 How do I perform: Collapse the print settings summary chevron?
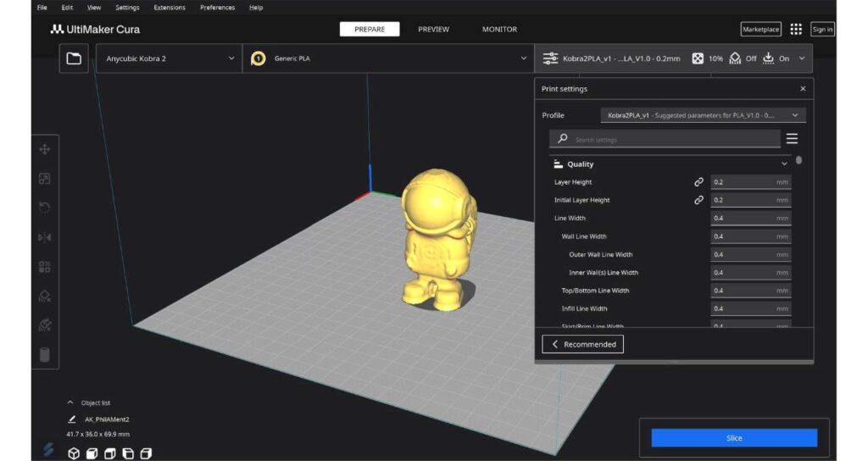802,58
